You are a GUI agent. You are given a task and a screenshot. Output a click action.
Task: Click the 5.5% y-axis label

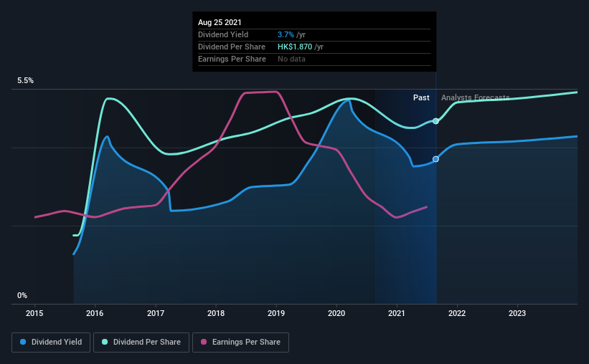pos(26,81)
